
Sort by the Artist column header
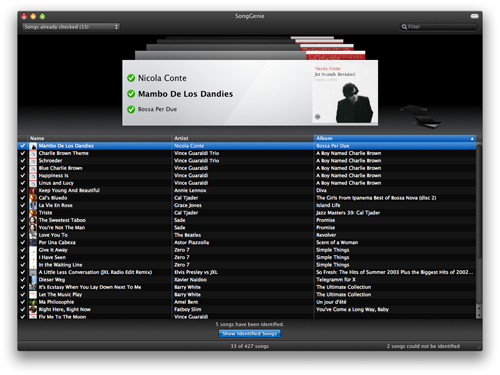click(243, 138)
